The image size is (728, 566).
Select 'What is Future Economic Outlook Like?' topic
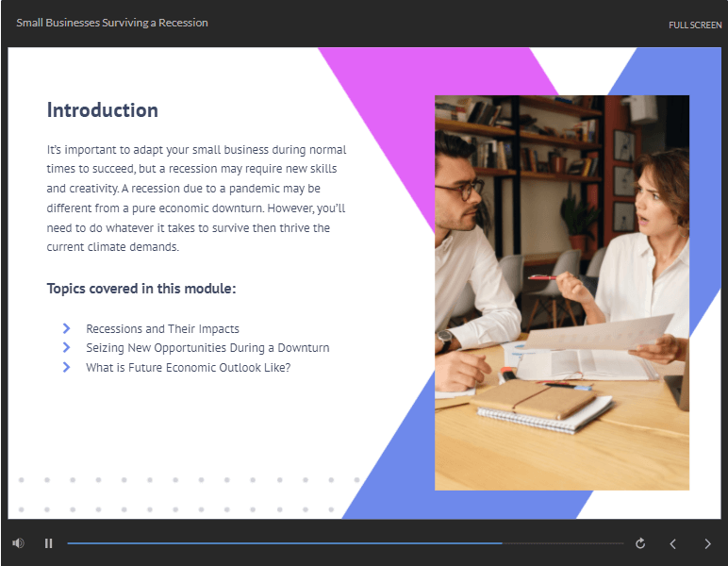click(188, 367)
